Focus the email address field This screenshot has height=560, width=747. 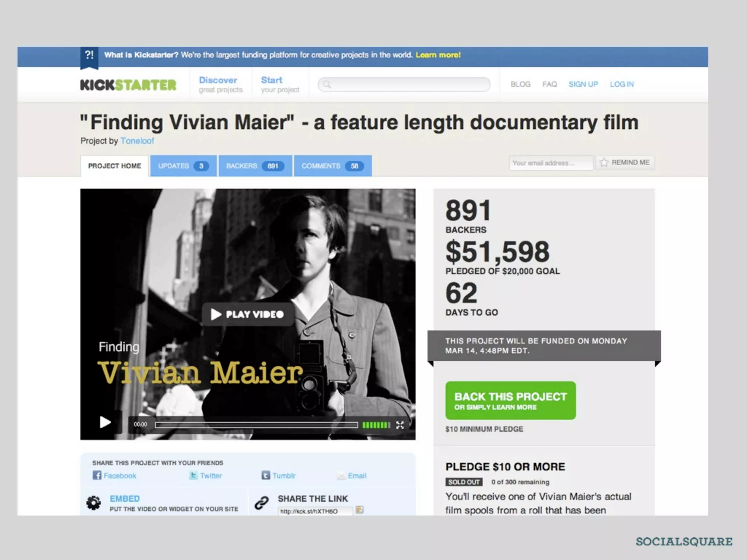click(551, 163)
